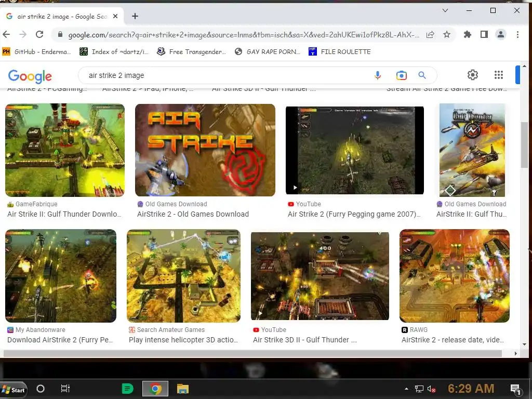Click 'AirStrike 2 - Old Games Download' caption
This screenshot has height=399, width=532.
pyautogui.click(x=193, y=214)
